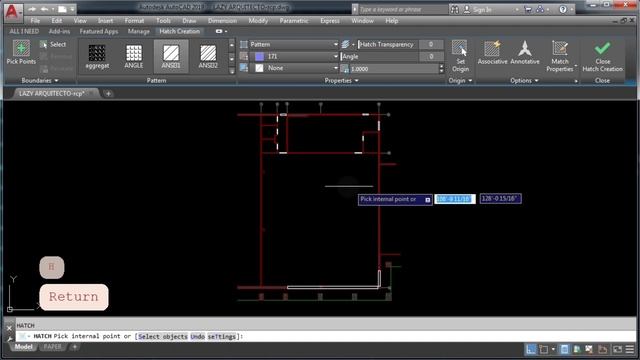
Task: Click the Hatch Transparency value box
Action: [x=431, y=44]
